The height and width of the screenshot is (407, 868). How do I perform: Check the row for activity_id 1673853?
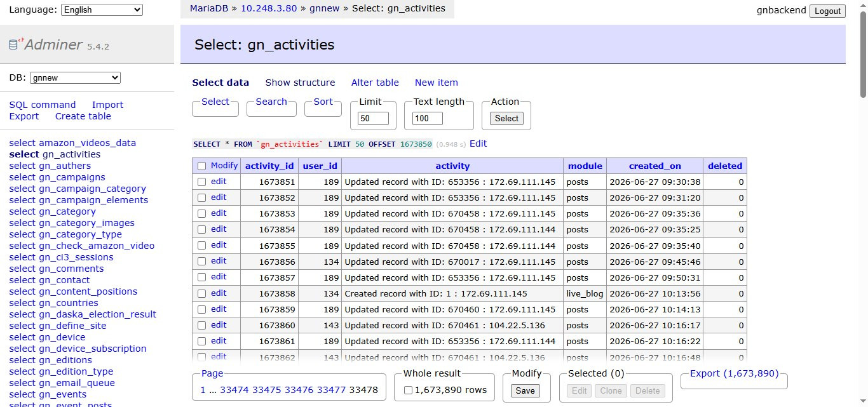(x=201, y=213)
